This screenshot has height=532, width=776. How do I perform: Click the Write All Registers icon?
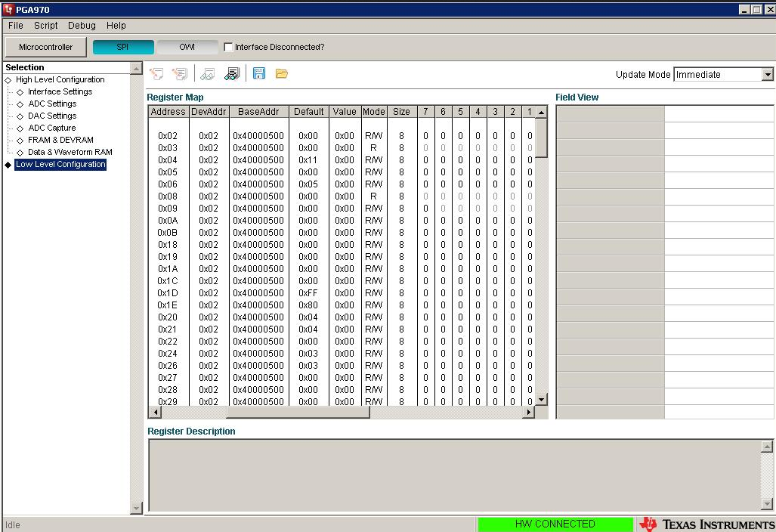(x=180, y=74)
